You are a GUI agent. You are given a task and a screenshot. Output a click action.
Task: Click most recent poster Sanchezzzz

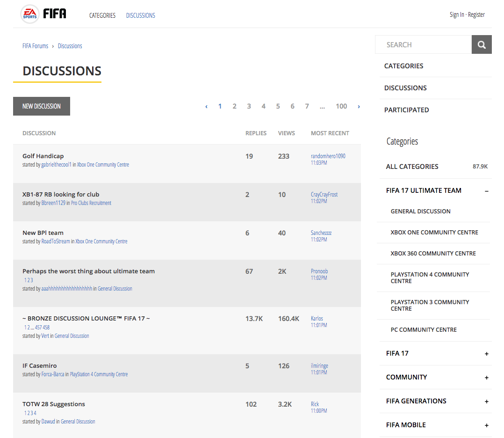click(x=321, y=233)
